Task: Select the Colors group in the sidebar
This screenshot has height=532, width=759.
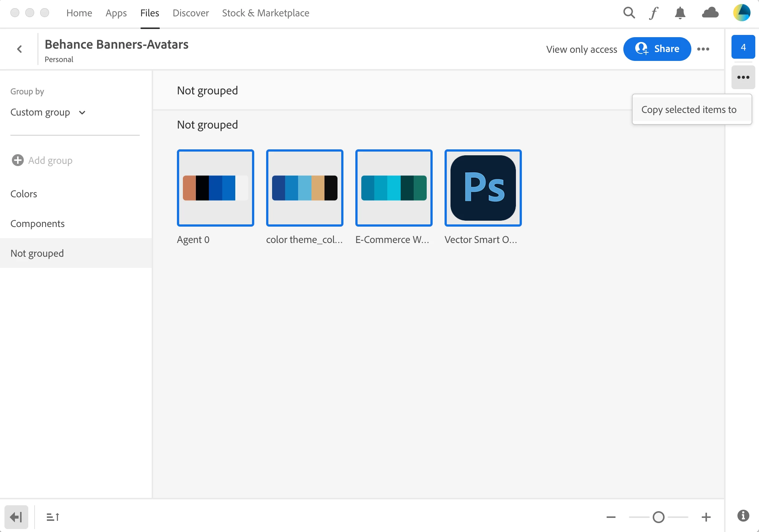Action: pos(24,194)
